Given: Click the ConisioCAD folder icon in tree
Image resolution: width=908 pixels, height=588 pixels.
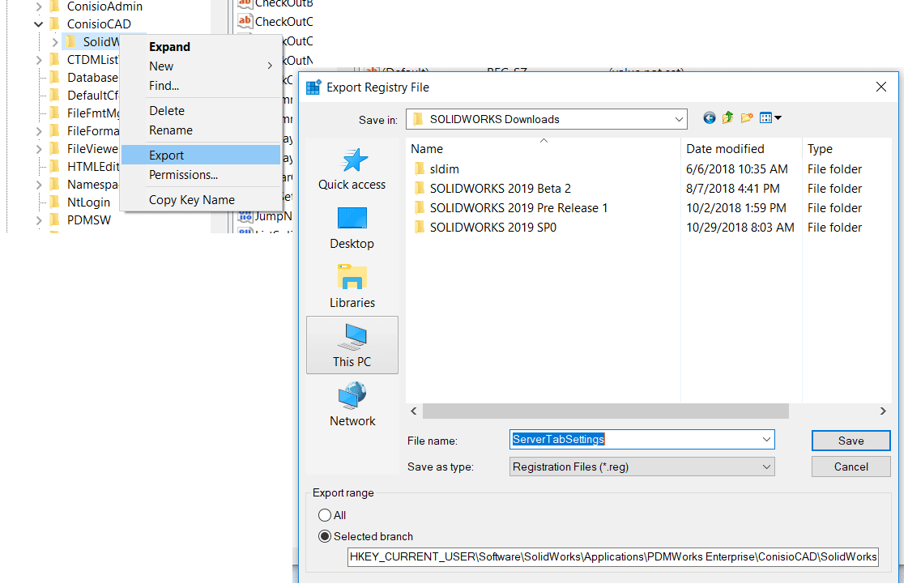Looking at the screenshot, I should pos(55,23).
